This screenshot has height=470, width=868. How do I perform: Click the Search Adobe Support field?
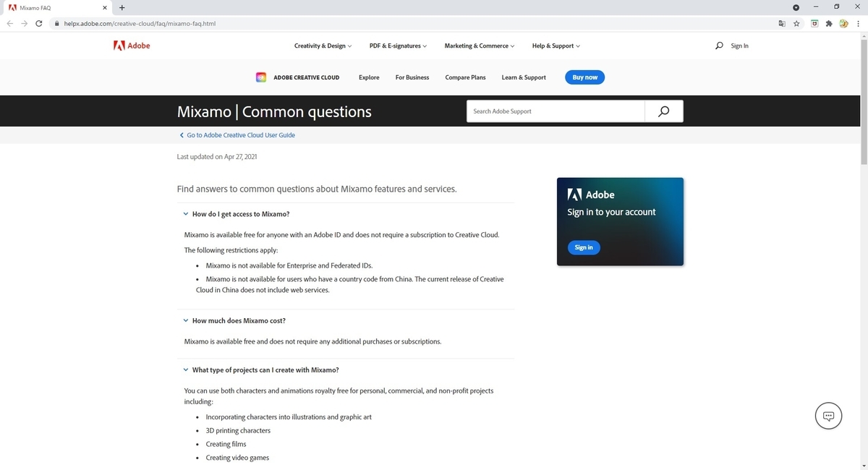[556, 111]
